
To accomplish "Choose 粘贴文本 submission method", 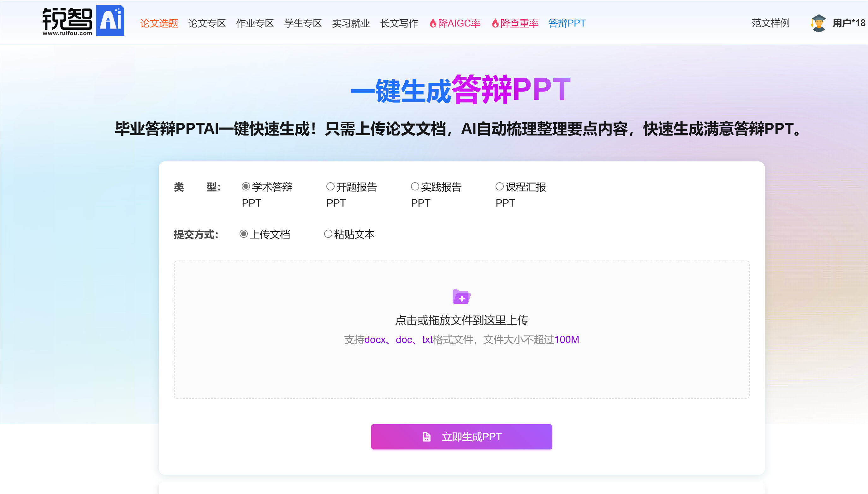I will 328,234.
